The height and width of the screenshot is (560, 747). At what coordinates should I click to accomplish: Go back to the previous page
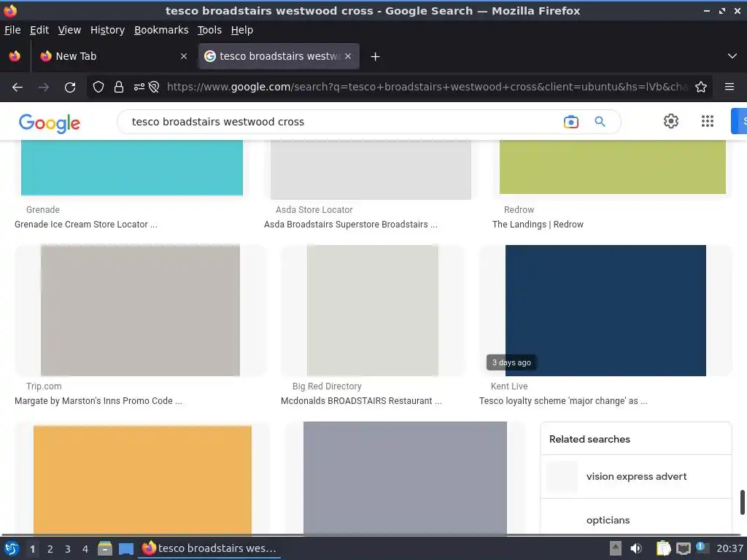18,87
